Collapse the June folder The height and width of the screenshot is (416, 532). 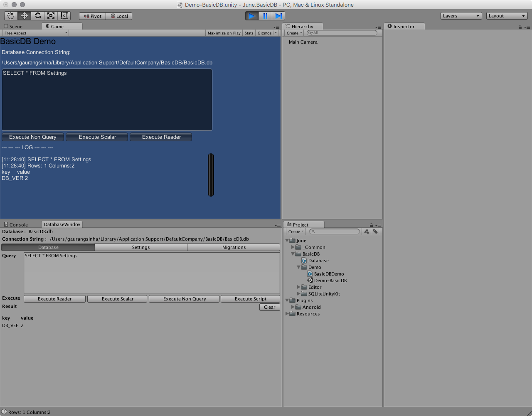point(287,241)
